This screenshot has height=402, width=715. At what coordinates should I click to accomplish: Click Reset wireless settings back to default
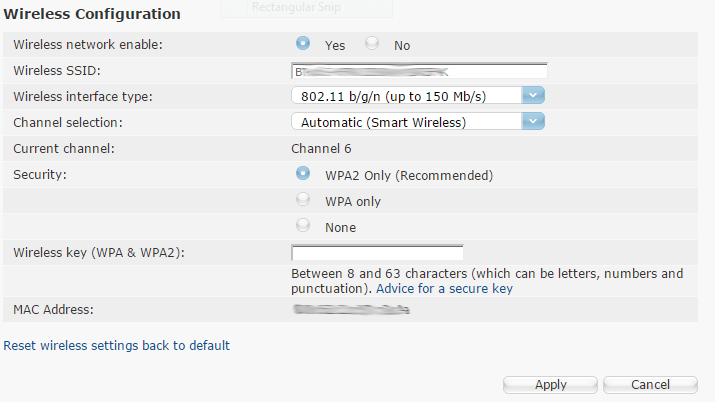[116, 345]
